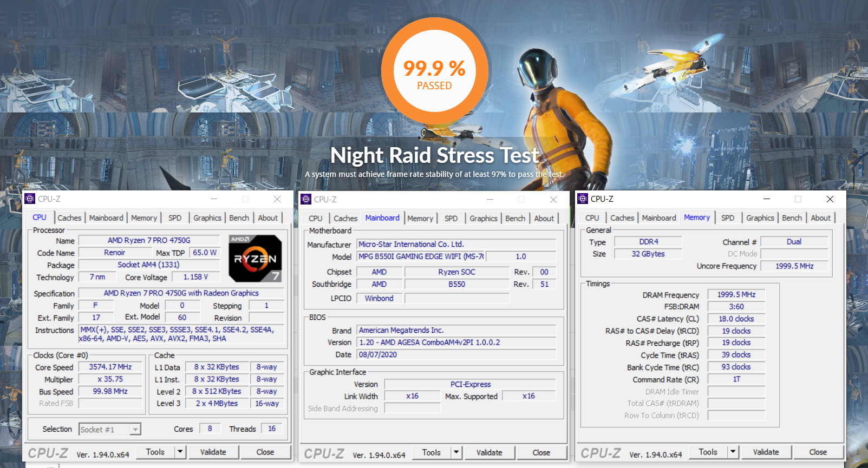Open About tab in left CPU-Z window

pyautogui.click(x=267, y=218)
